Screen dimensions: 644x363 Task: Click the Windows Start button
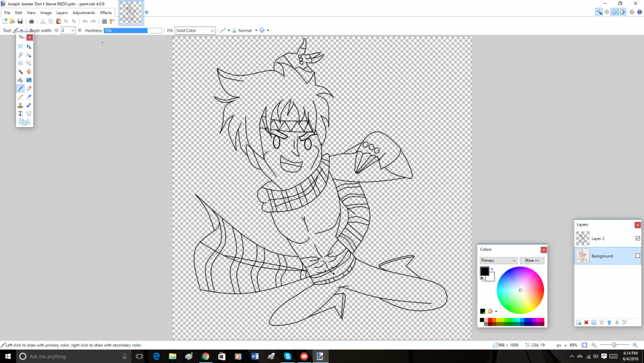(x=8, y=357)
